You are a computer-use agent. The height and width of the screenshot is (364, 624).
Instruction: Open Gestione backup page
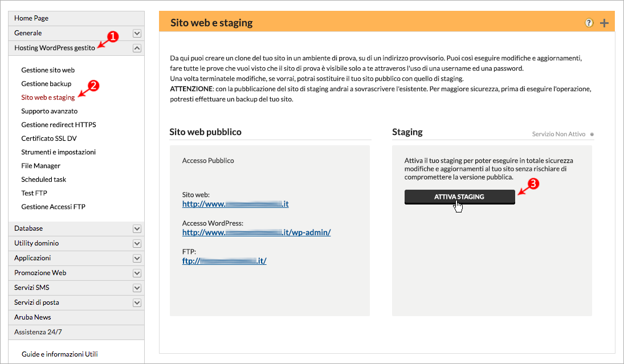(46, 84)
